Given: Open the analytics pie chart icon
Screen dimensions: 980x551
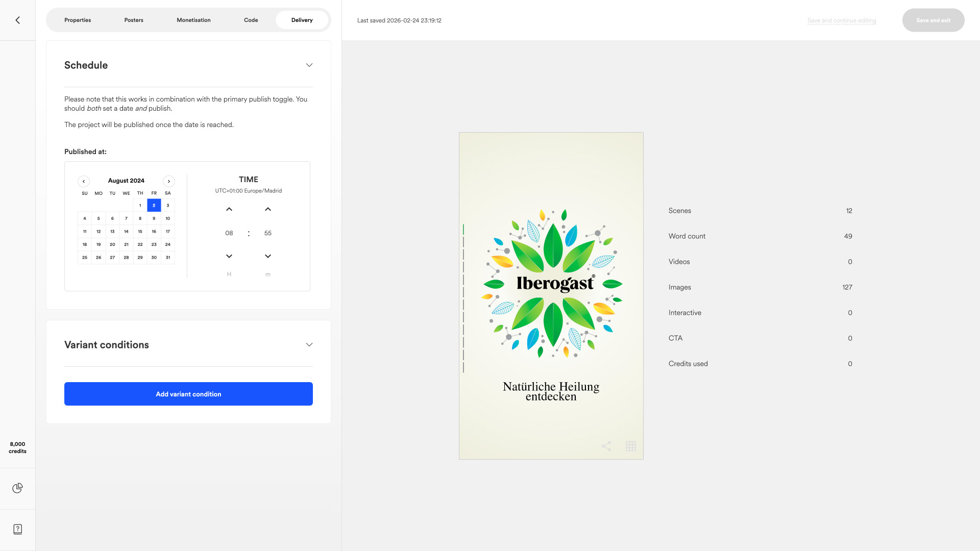Looking at the screenshot, I should click(18, 488).
